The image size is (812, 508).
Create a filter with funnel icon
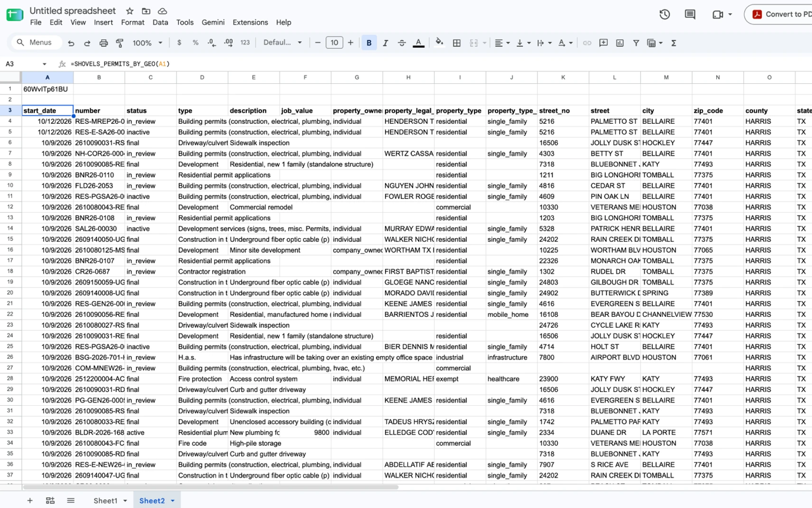point(636,43)
